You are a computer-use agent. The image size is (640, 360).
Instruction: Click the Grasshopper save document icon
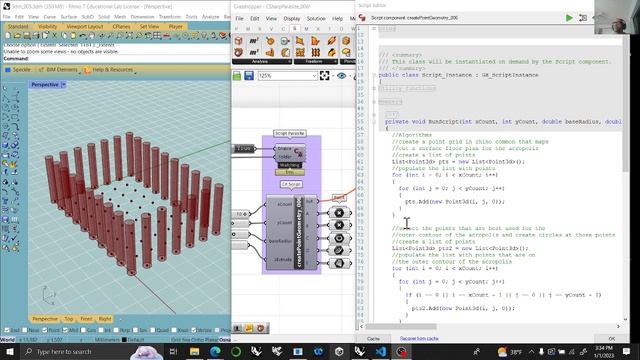pos(249,76)
